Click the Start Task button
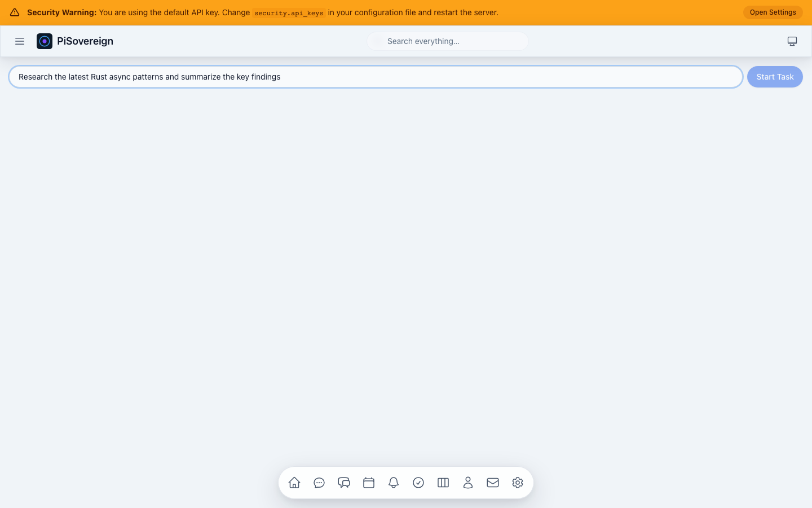The height and width of the screenshot is (508, 812). pyautogui.click(x=775, y=77)
